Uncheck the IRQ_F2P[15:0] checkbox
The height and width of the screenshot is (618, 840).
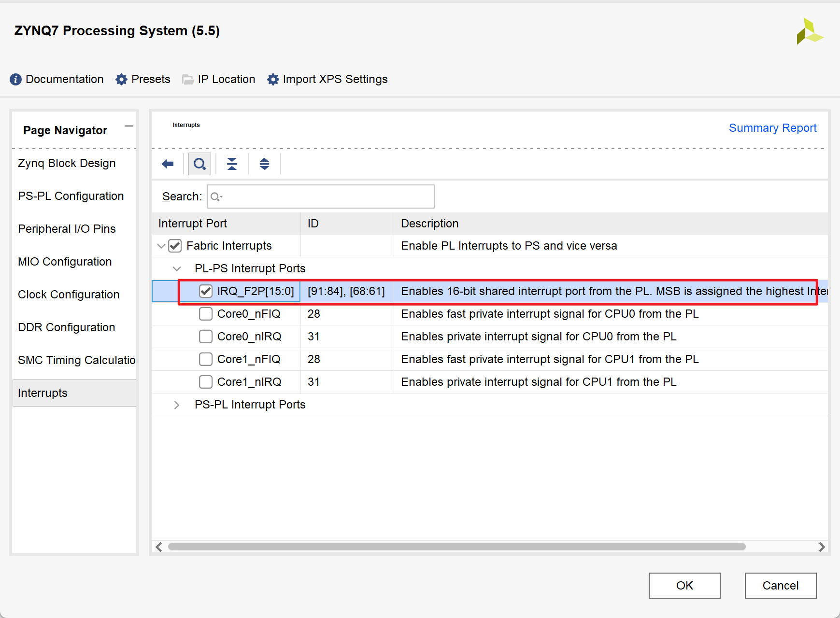[x=206, y=291]
